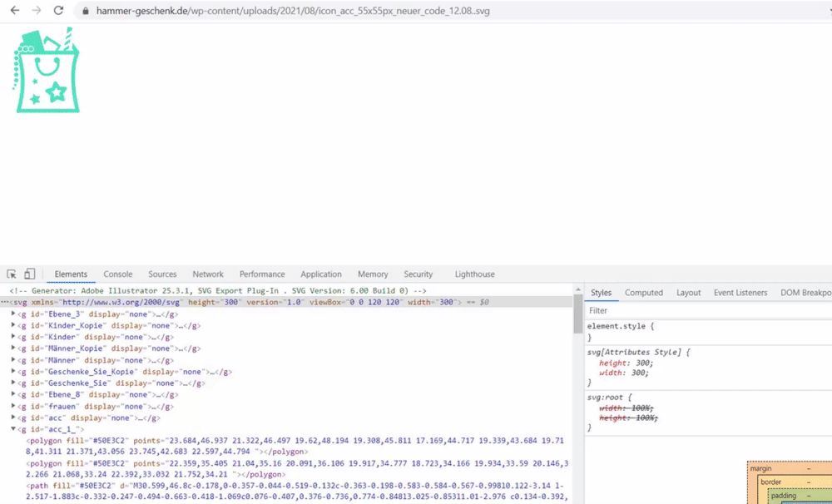832x504 pixels.
Task: Click the element.style rule block
Action: [708, 332]
